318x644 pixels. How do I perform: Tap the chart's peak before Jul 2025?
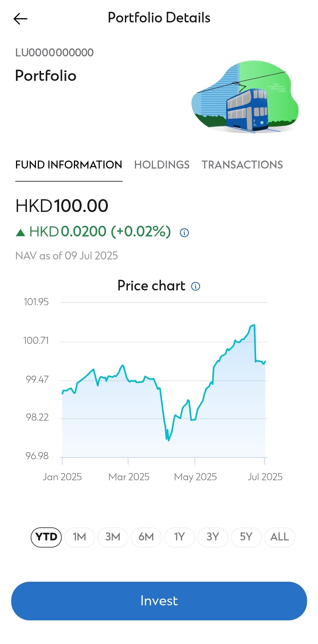pos(254,325)
